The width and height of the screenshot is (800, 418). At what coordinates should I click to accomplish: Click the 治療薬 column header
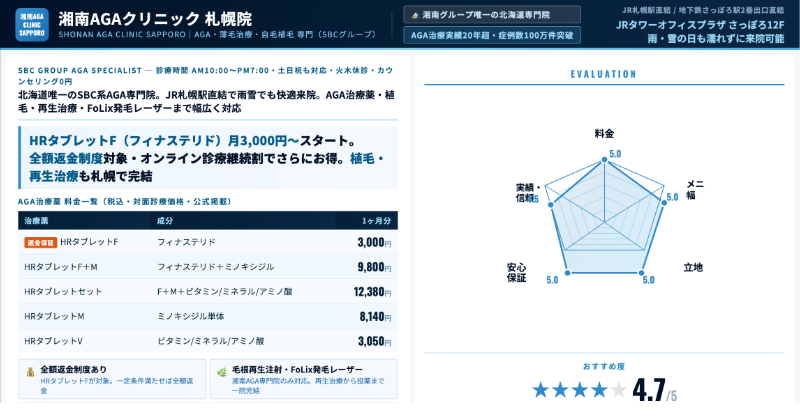[x=36, y=220]
